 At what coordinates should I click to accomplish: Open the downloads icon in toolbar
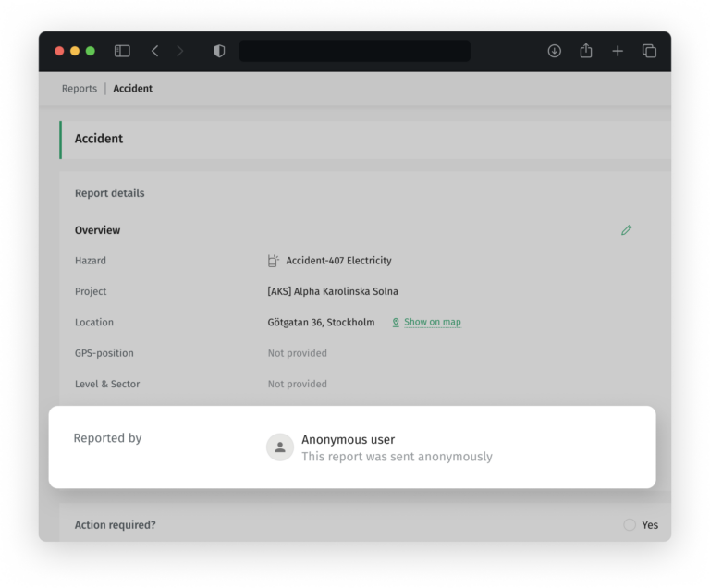(555, 52)
